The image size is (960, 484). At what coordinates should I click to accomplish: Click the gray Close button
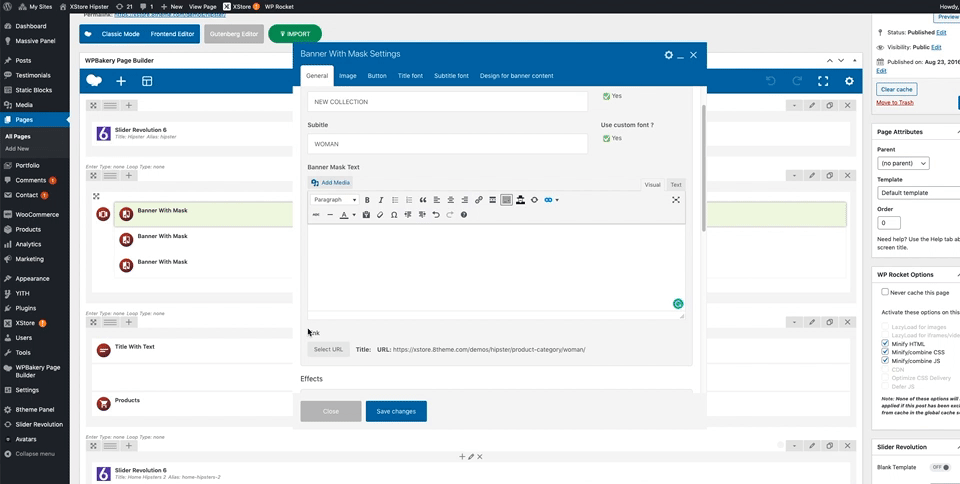coord(331,411)
